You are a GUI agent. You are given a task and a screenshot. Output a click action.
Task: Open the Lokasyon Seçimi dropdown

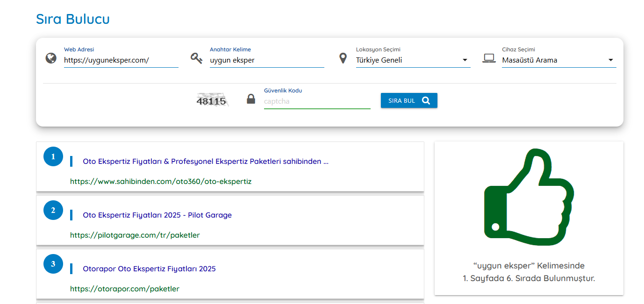coord(413,60)
